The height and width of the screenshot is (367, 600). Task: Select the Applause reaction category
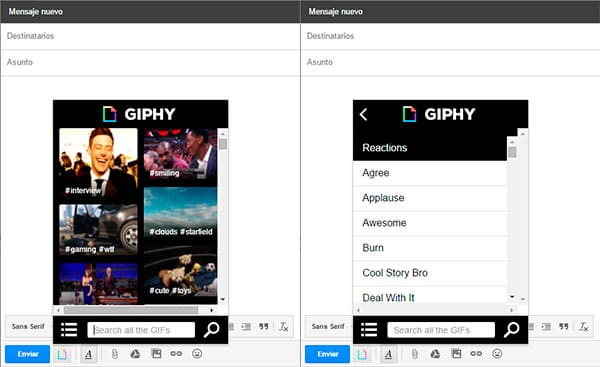[430, 198]
